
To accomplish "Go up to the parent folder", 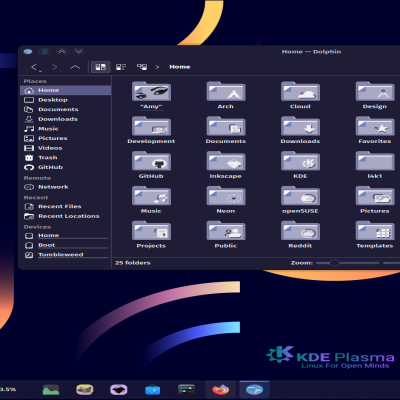I will point(75,67).
